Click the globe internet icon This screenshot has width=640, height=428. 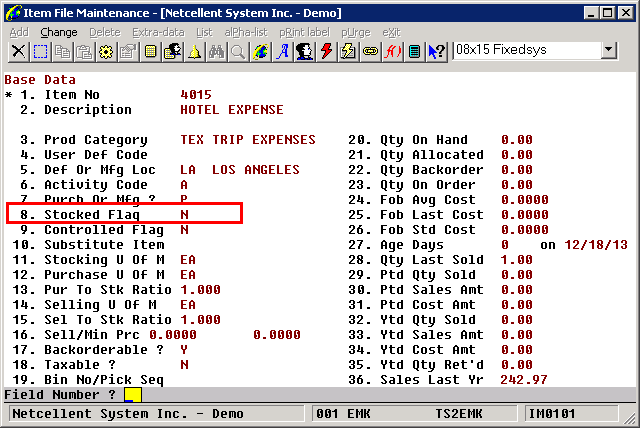coord(260,52)
